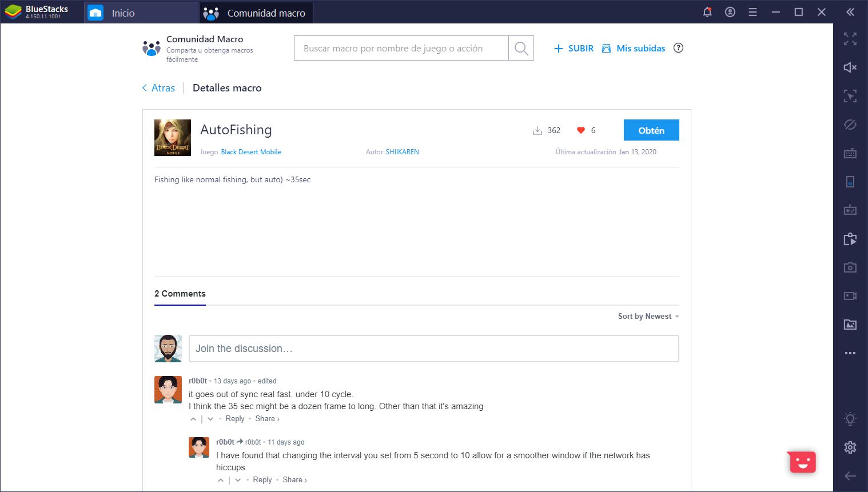Image resolution: width=868 pixels, height=492 pixels.
Task: Open the macro recorder icon in sidebar
Action: 850,239
